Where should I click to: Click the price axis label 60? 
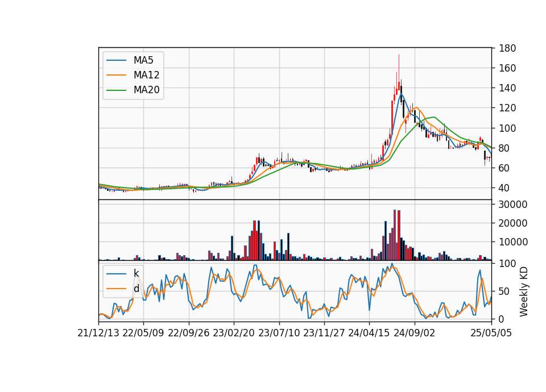click(504, 168)
